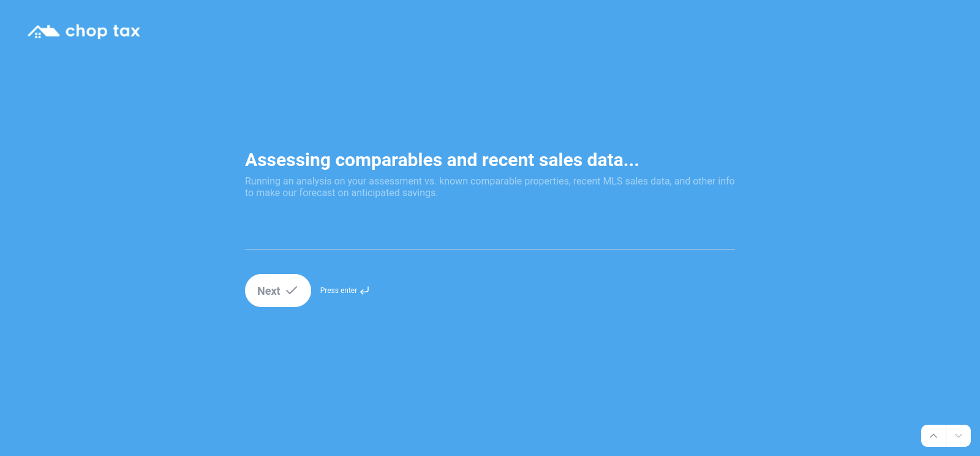Click the 'Press enter' hint label
Screen dimensions: 980x456
[339, 291]
